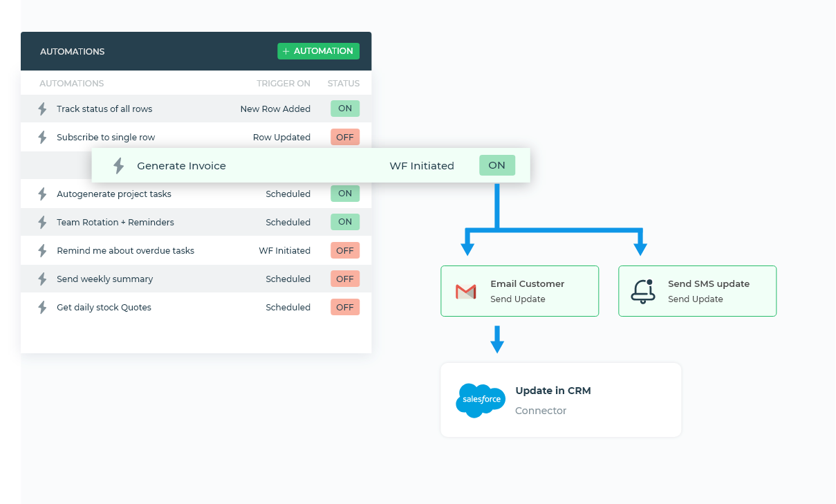Select the Track status of all rows automation

point(196,109)
